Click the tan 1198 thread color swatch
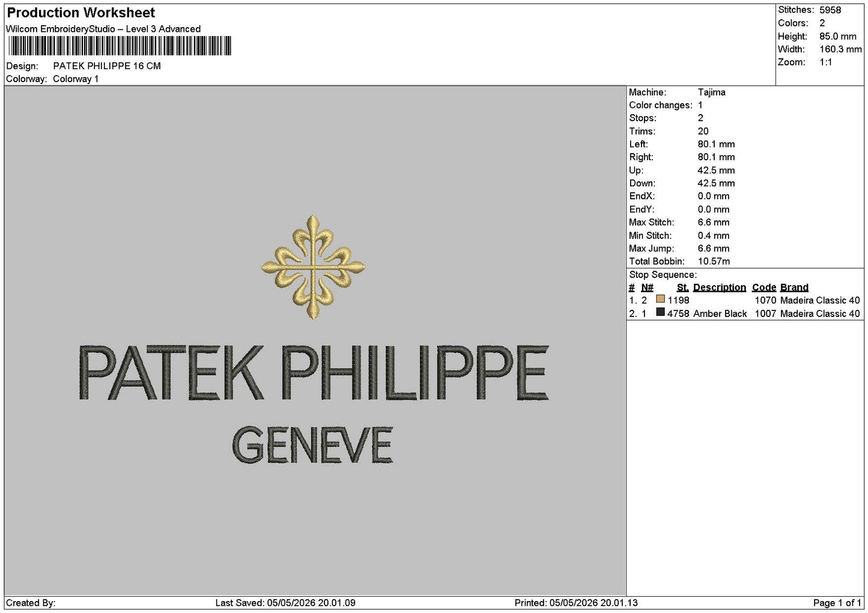This screenshot has height=613, width=868. (x=661, y=299)
